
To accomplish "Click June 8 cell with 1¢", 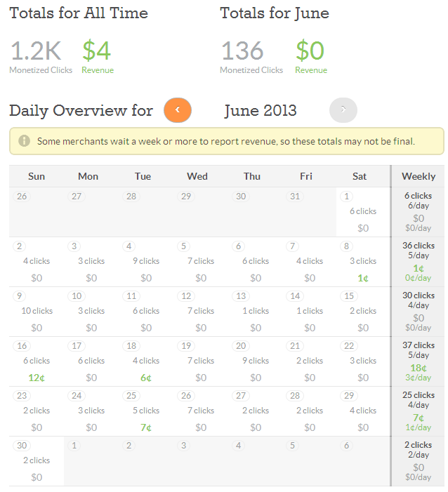I will click(363, 262).
